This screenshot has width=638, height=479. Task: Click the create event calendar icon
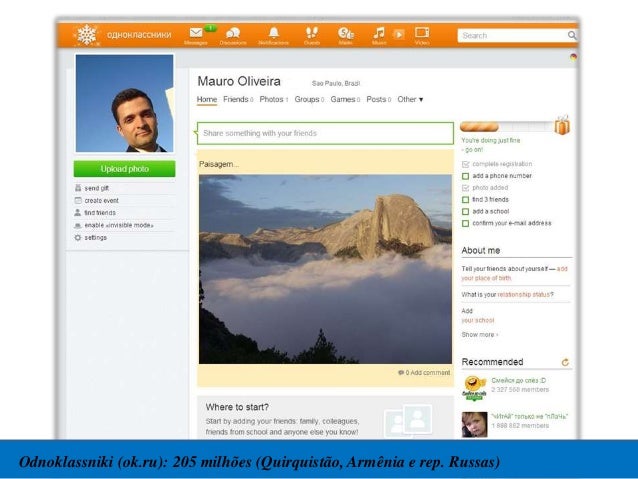(x=78, y=200)
